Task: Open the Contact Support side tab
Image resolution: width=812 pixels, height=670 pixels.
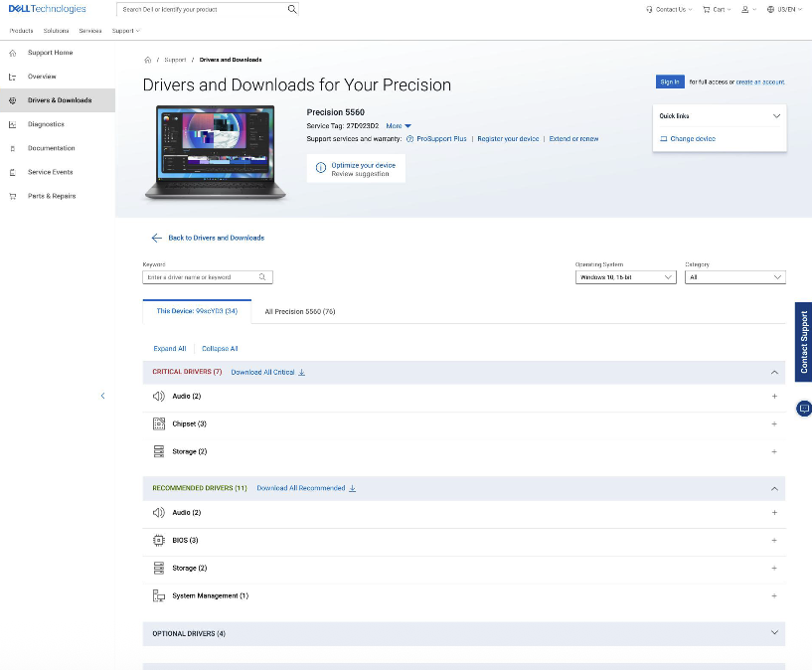Action: click(x=804, y=342)
